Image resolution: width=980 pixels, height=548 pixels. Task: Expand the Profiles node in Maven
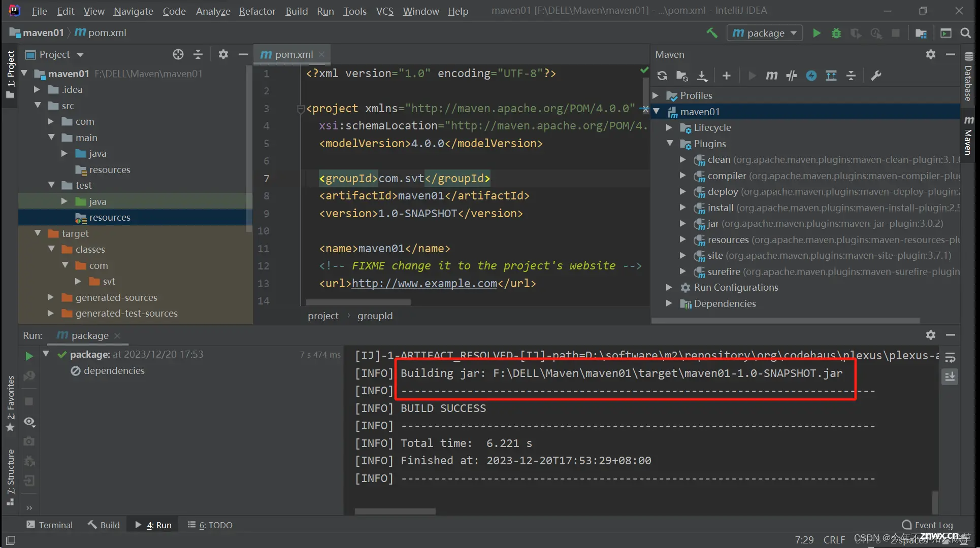coord(655,95)
